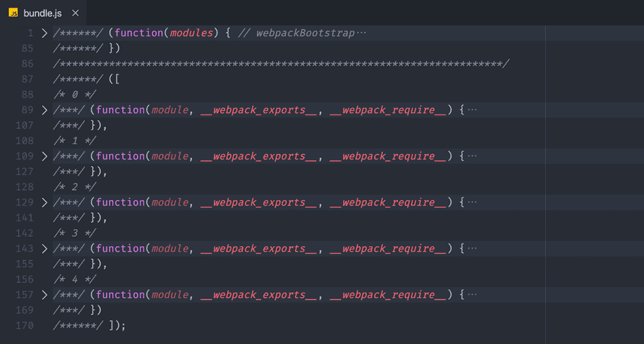Screen dimensions: 644x344
Task: Click the fold ellipsis ending line 89
Action: pos(472,110)
